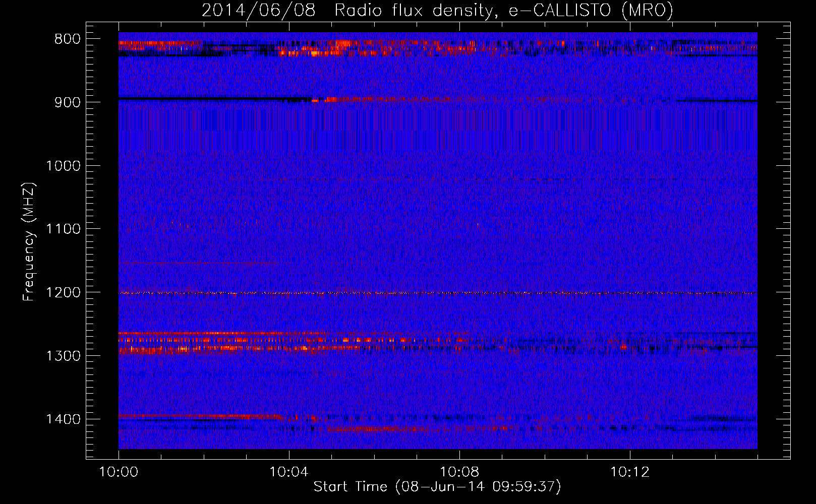Select the 800 frequency tick label

[x=68, y=39]
